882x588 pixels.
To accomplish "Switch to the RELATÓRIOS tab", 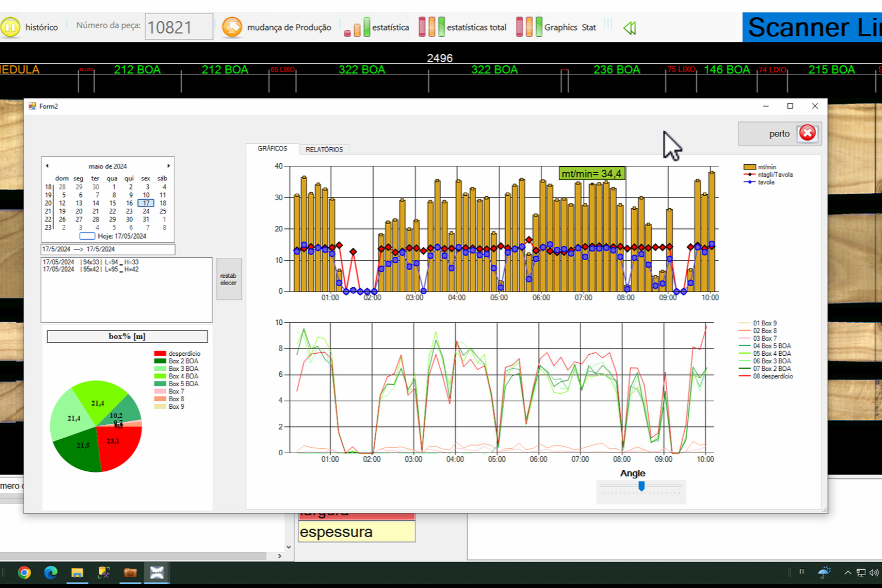I will tap(324, 149).
